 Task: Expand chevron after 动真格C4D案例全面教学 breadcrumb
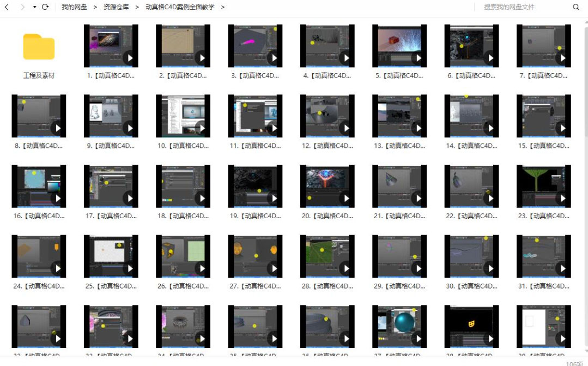[223, 7]
